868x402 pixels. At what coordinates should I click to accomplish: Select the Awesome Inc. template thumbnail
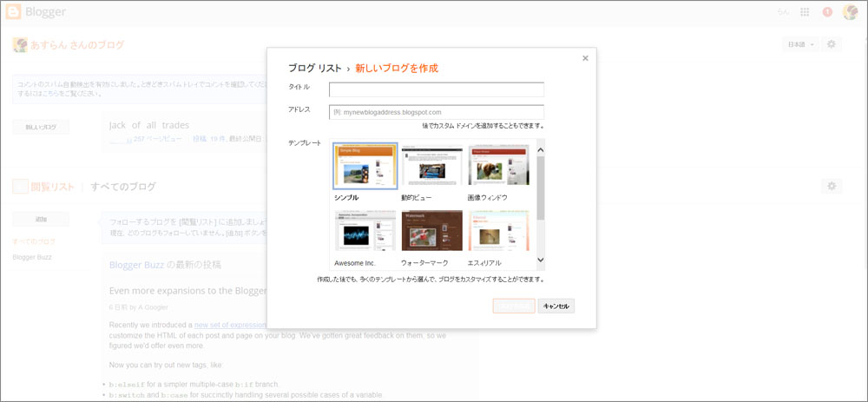point(365,230)
